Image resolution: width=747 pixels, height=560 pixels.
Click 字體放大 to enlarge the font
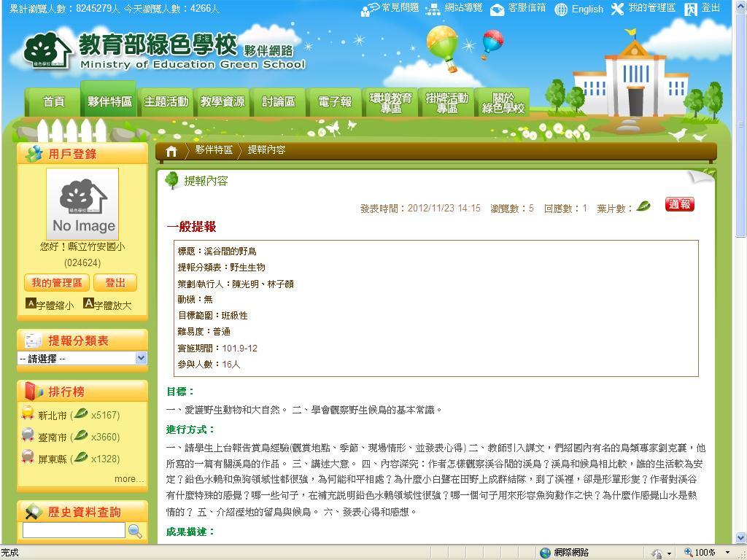(107, 305)
